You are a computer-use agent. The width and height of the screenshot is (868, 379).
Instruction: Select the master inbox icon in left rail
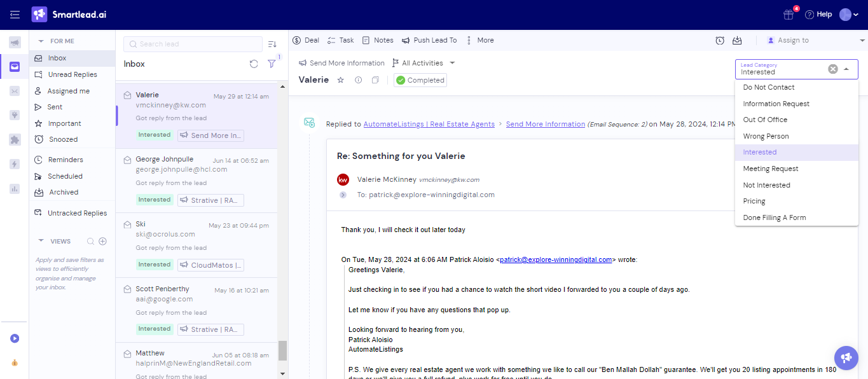pyautogui.click(x=15, y=67)
